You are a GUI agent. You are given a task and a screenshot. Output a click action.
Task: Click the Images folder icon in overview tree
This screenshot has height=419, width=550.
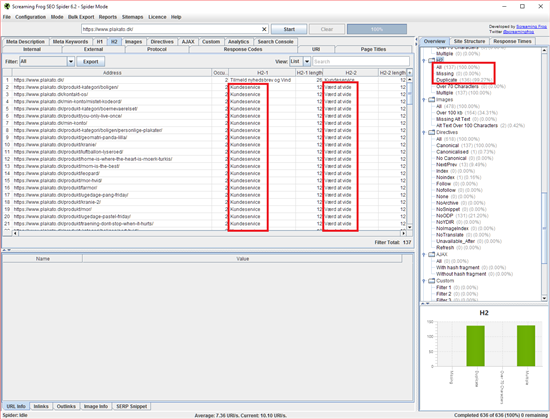(x=432, y=100)
